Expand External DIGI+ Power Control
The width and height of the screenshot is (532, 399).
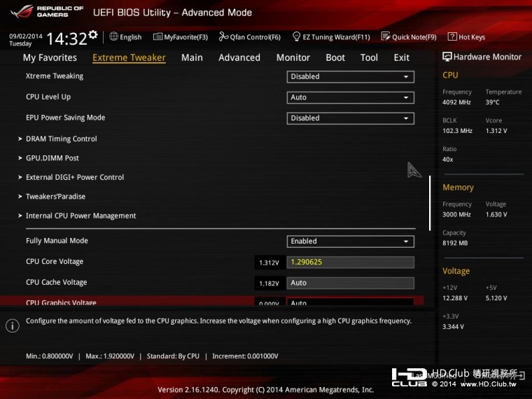[x=75, y=177]
